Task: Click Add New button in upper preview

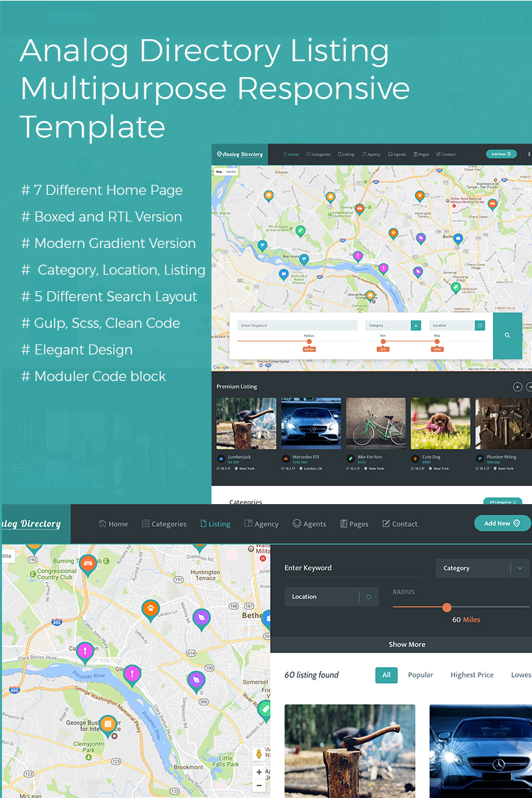Action: pyautogui.click(x=501, y=154)
